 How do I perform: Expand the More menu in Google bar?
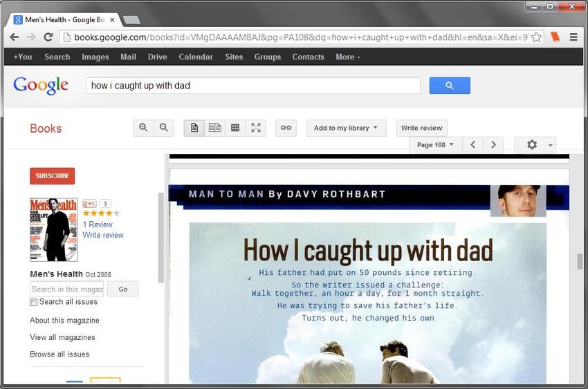click(348, 57)
